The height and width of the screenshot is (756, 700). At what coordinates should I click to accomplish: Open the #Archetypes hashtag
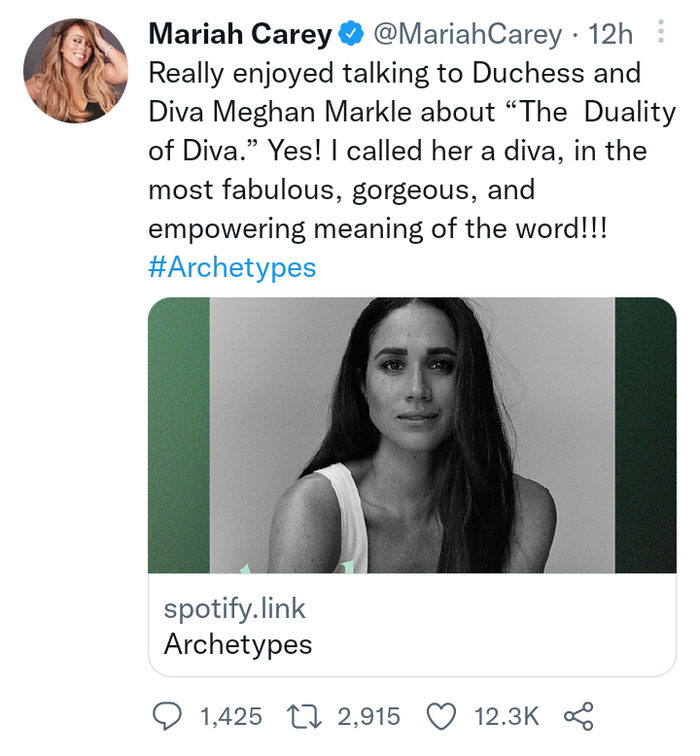pos(232,267)
